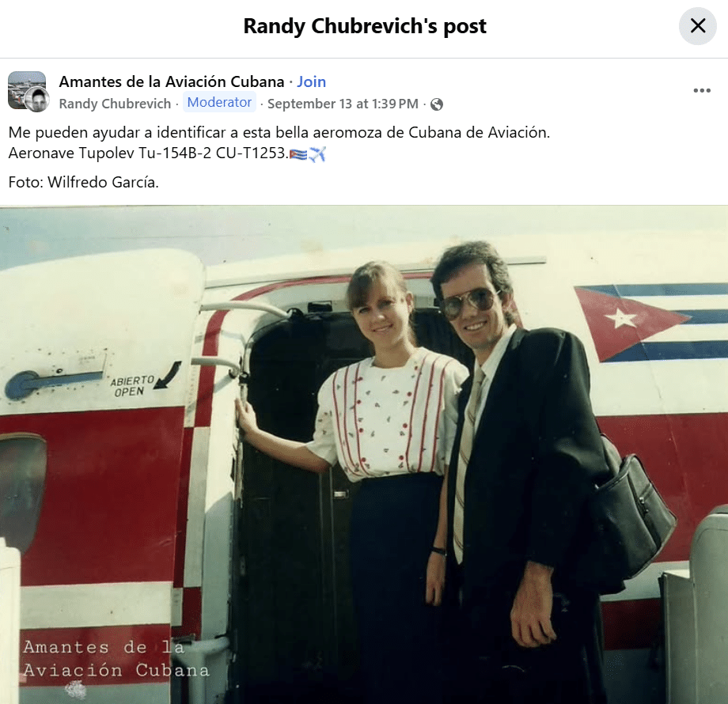Join the Amantes de la Aviación Cubana group
Viewport: 728px width, 704px height.
pyautogui.click(x=312, y=81)
